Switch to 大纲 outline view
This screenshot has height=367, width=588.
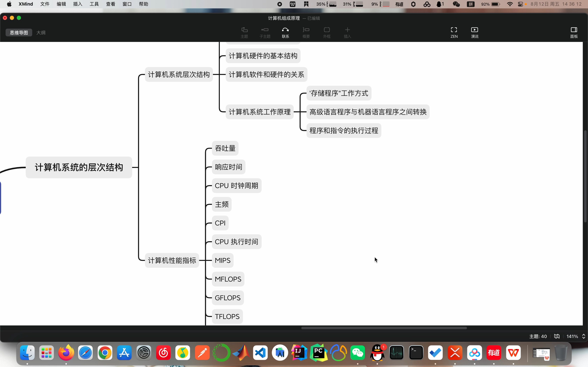point(41,33)
